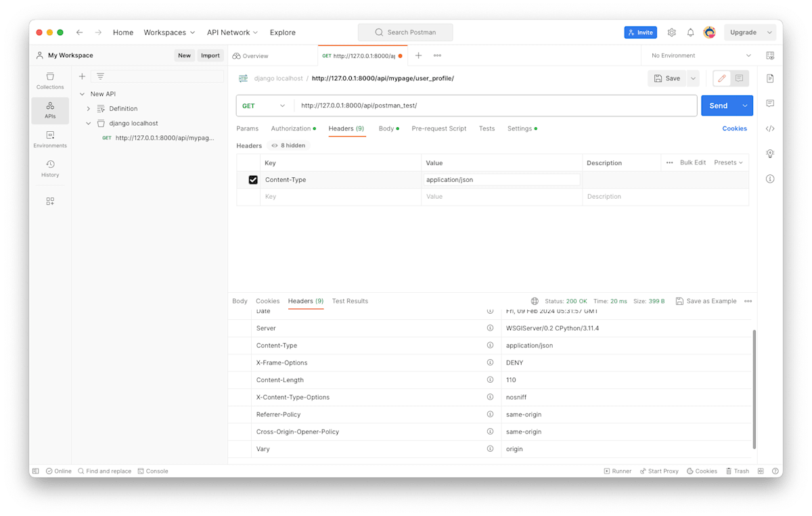812x516 pixels.
Task: Show info for Content-Length response header
Action: [x=490, y=380]
